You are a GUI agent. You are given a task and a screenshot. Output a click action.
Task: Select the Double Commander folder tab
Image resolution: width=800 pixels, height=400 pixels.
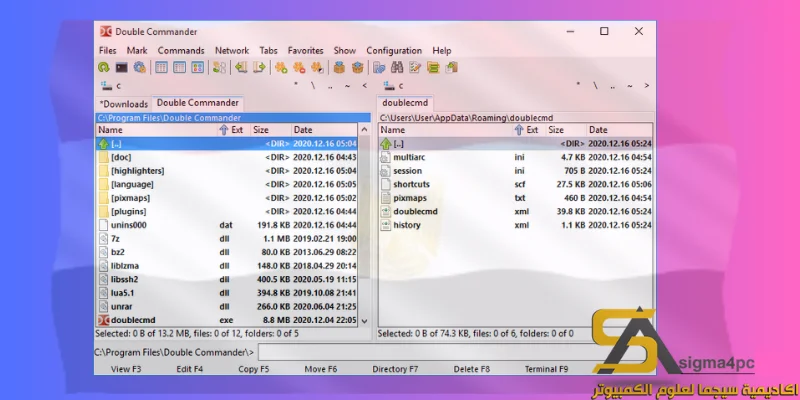pos(198,103)
